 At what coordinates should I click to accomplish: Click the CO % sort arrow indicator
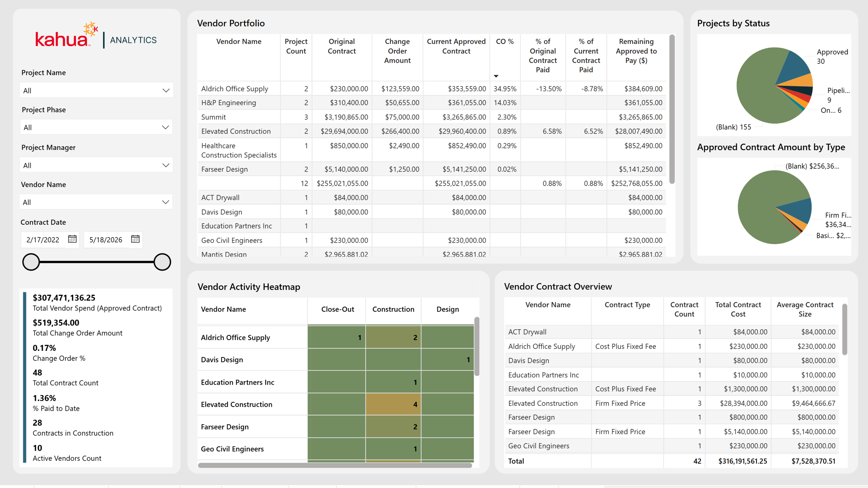(x=496, y=76)
